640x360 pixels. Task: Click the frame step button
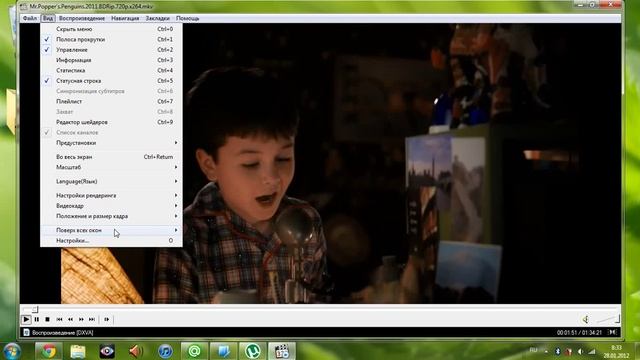pos(107,319)
